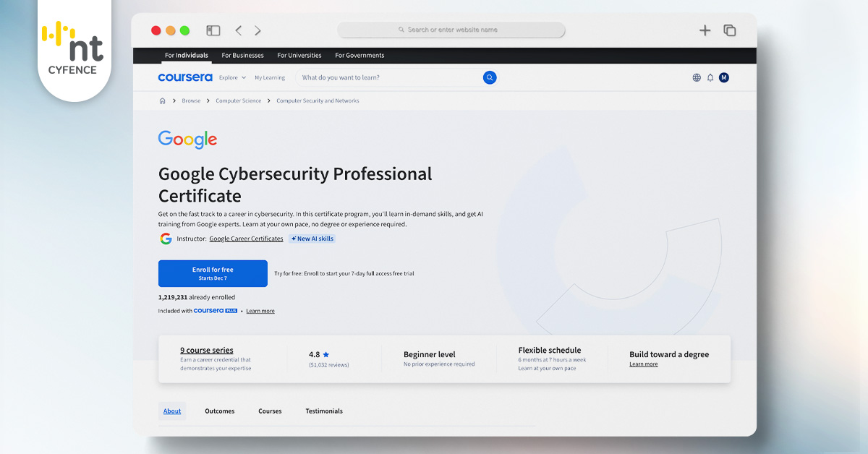Open the language globe icon
This screenshot has width=868, height=454.
[697, 77]
